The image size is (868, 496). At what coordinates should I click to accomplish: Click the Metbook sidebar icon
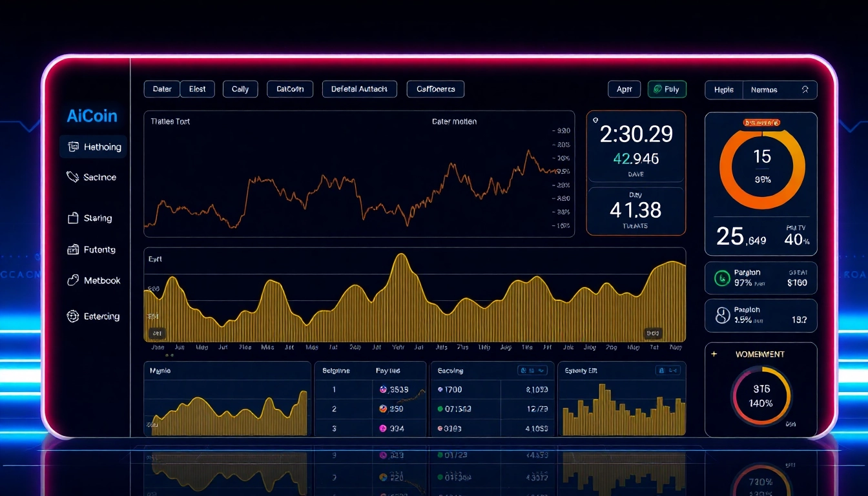[x=73, y=280]
